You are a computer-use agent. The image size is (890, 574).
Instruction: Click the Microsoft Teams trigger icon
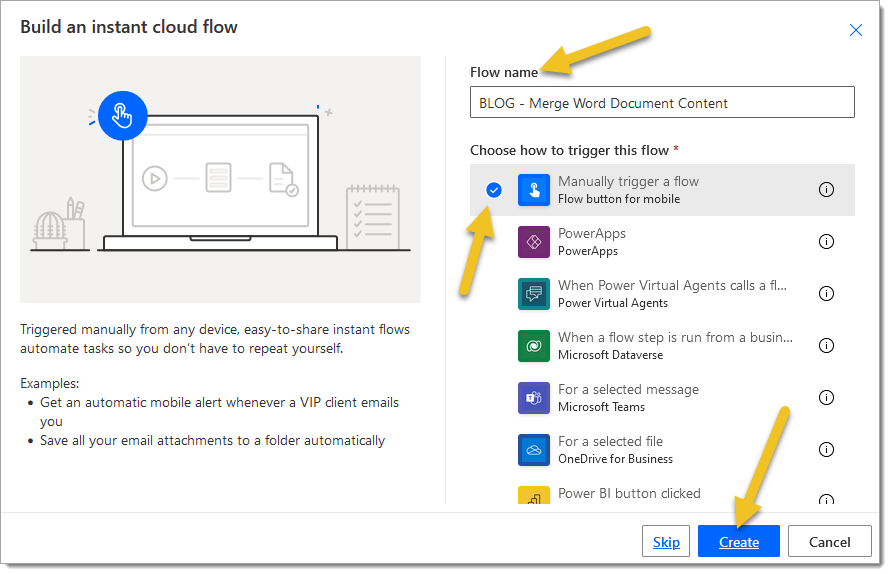tap(534, 398)
